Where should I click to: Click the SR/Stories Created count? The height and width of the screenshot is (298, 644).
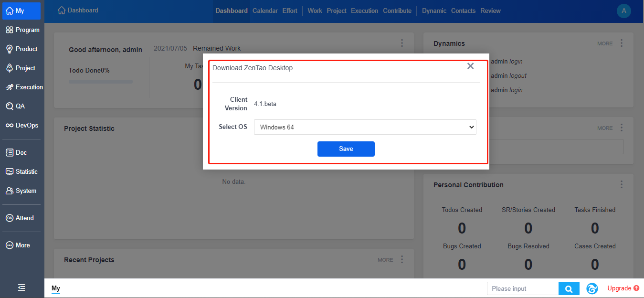click(528, 228)
